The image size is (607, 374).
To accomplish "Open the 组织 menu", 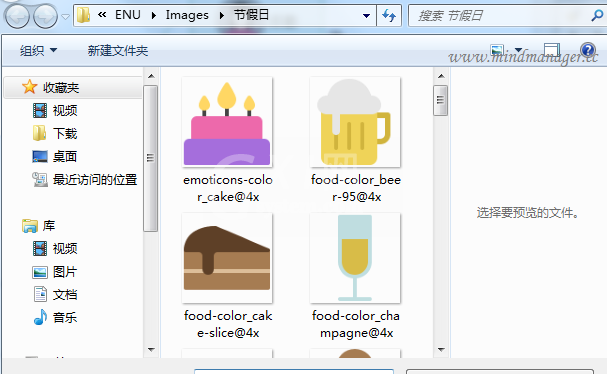I will (x=38, y=50).
